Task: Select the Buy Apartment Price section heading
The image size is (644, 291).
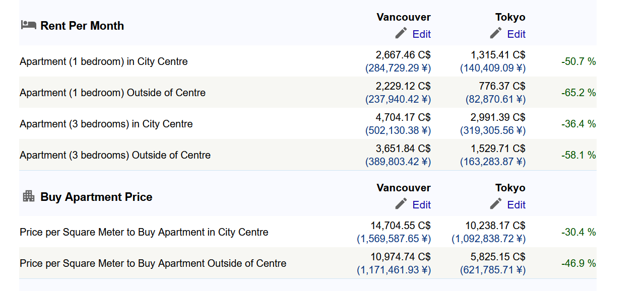Action: pos(96,197)
